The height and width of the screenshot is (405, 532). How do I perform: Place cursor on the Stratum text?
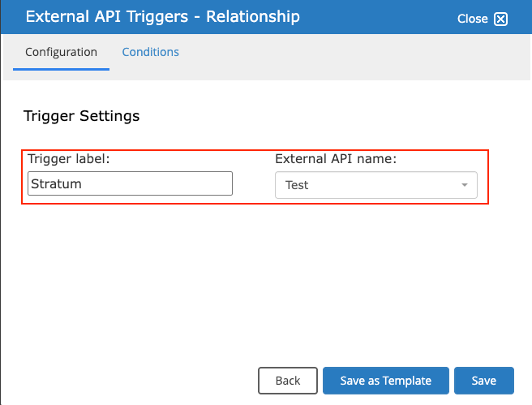[56, 183]
